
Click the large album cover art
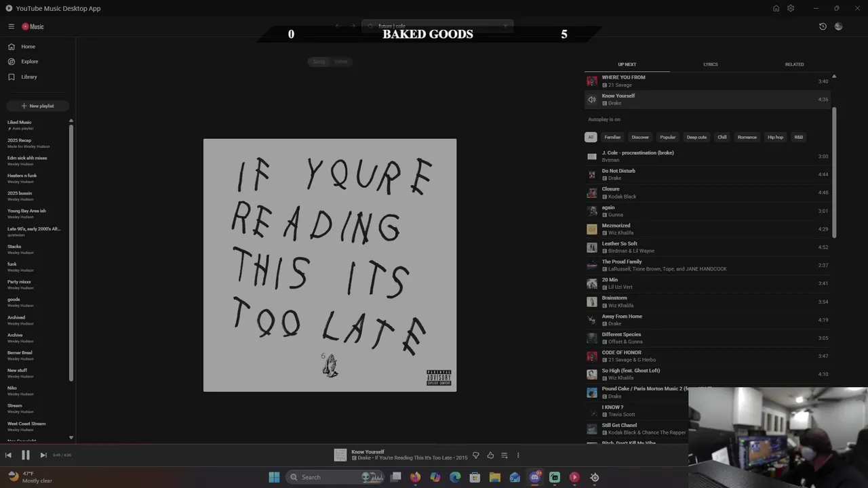click(x=330, y=265)
